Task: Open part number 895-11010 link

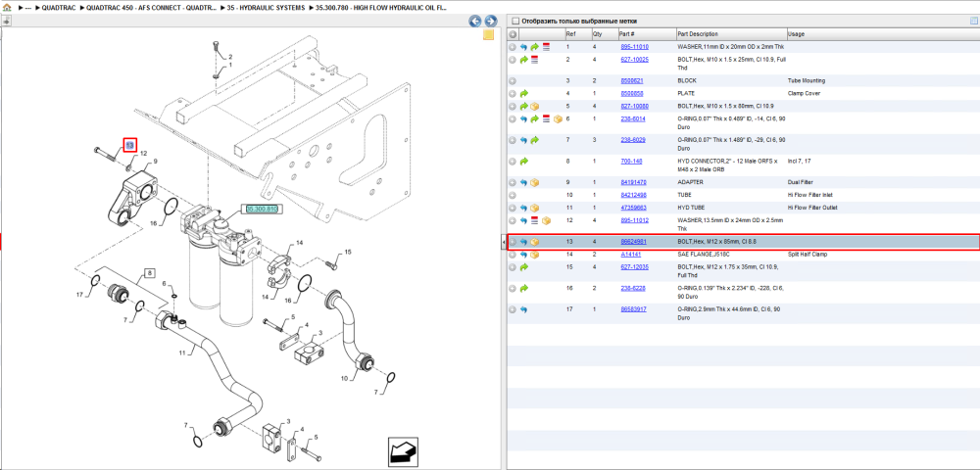Action: [634, 47]
